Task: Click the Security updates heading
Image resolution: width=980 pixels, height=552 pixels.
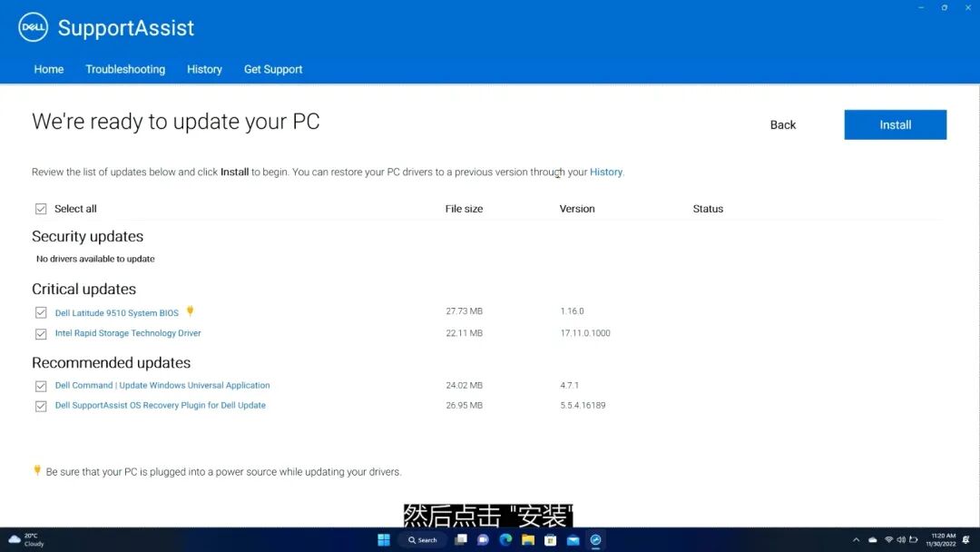Action: (x=87, y=236)
